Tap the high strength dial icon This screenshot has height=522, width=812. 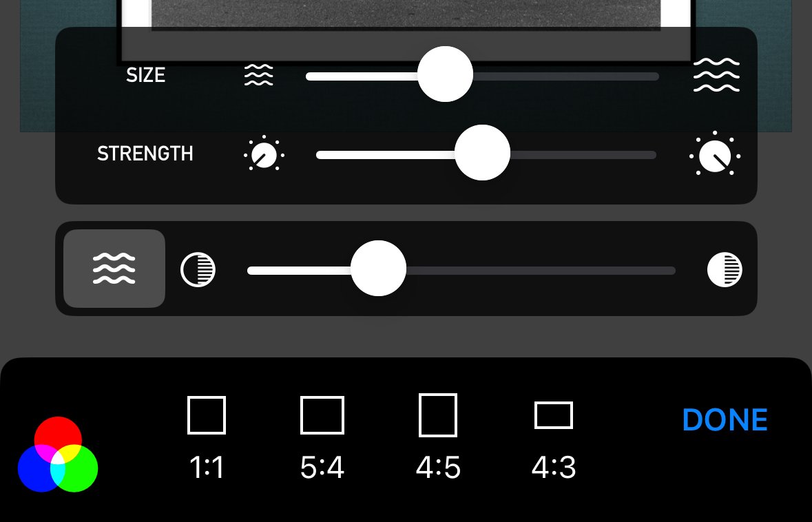[715, 154]
